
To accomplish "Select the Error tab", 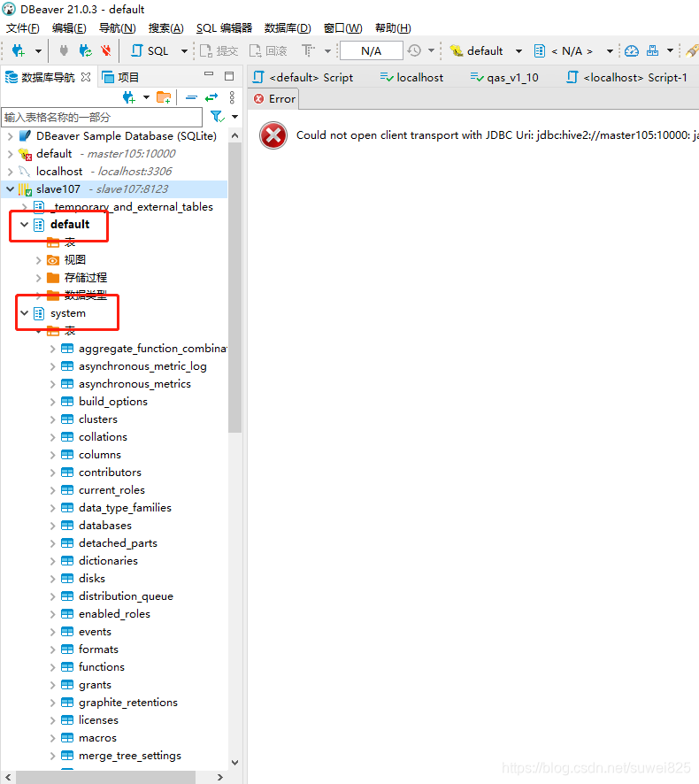I will (x=274, y=99).
